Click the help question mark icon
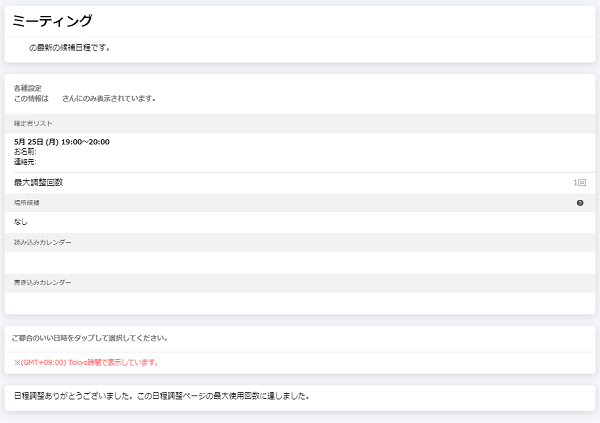The height and width of the screenshot is (423, 600). click(x=580, y=203)
